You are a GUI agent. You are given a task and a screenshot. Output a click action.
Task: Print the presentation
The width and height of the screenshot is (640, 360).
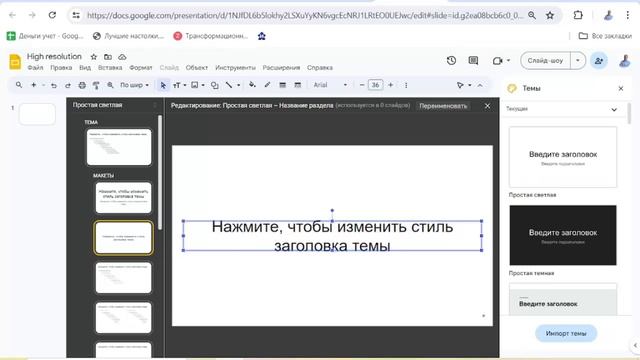82,85
